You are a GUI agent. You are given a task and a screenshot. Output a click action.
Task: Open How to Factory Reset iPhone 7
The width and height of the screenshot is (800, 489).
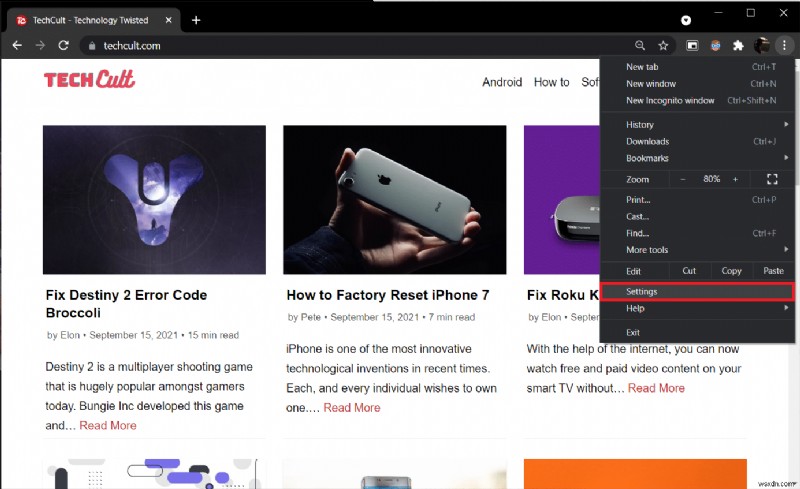pos(388,295)
